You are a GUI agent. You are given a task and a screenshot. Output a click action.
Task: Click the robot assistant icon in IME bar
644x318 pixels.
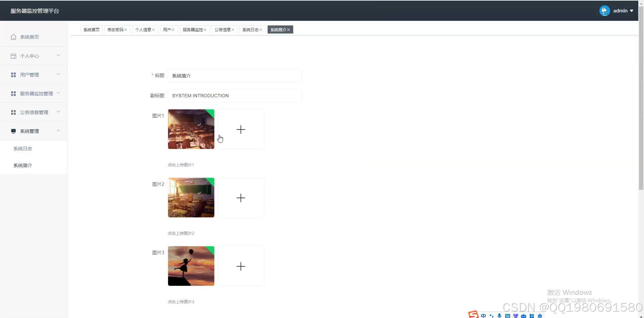coord(524,316)
